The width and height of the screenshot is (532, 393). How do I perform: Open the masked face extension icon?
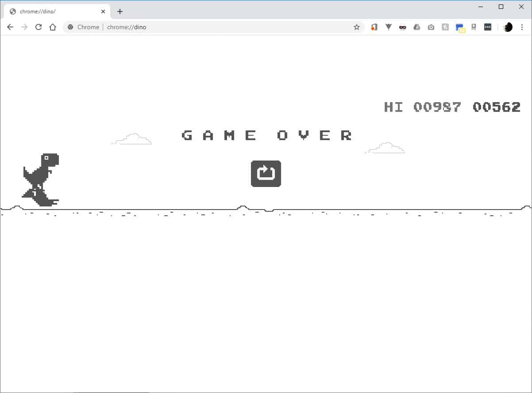pyautogui.click(x=402, y=27)
